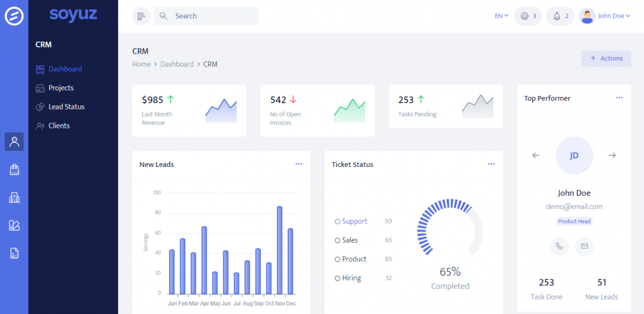
Task: Select the document icon in left rail
Action: coord(14,253)
